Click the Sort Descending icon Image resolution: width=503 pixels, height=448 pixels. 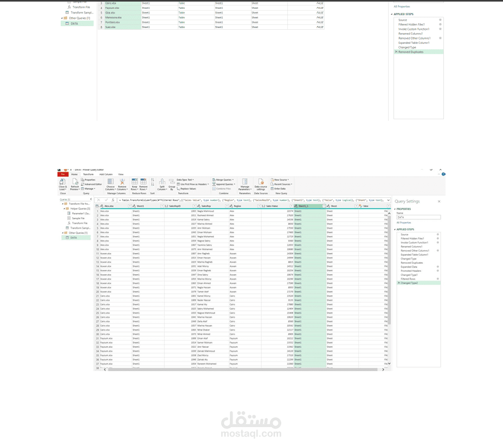(x=153, y=184)
